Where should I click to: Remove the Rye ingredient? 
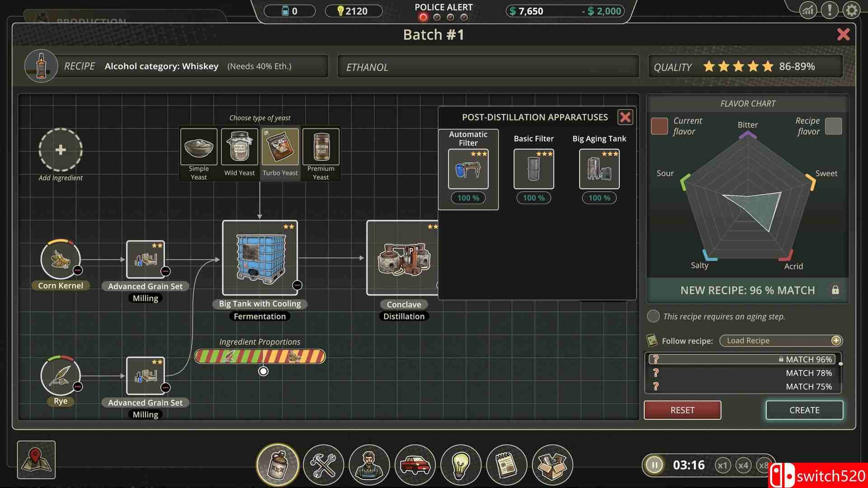click(78, 387)
